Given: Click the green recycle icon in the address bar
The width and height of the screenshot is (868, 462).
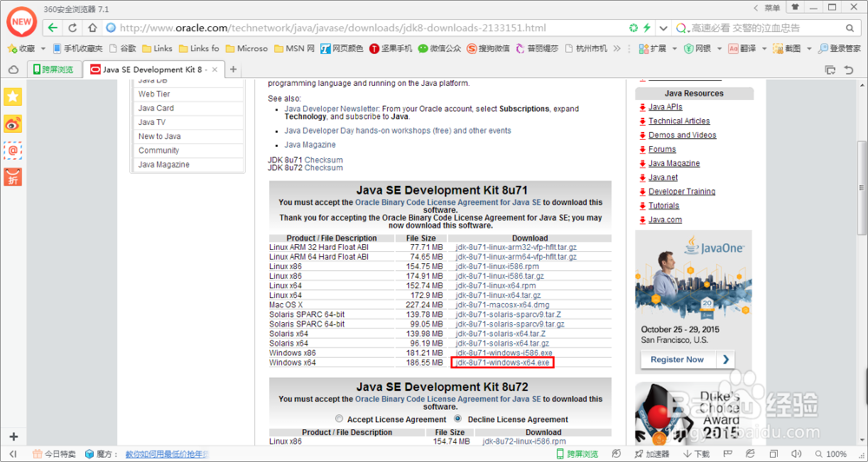Looking at the screenshot, I should tap(634, 28).
